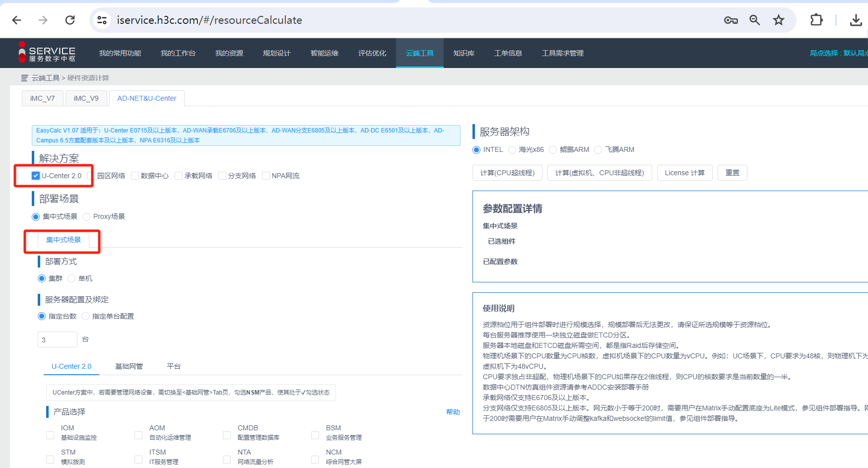Image resolution: width=868 pixels, height=468 pixels.
Task: Uncheck the U-Center 2.0 solution checkbox
Action: 36,176
